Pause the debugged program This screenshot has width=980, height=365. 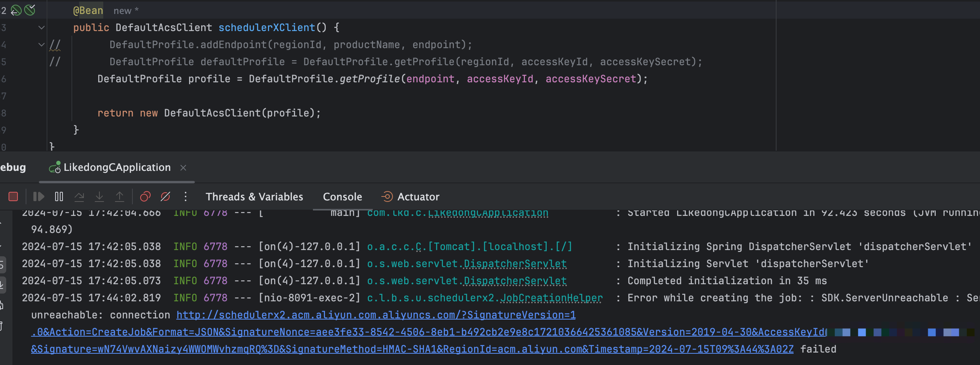pyautogui.click(x=59, y=197)
